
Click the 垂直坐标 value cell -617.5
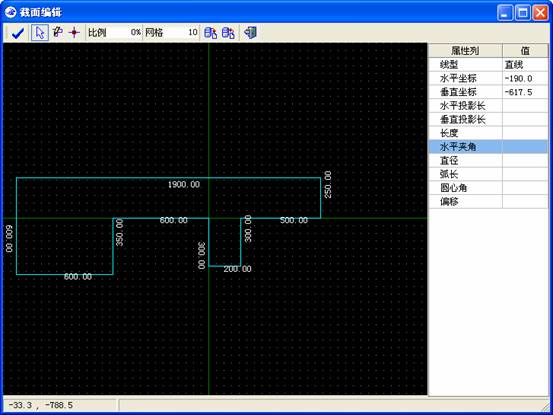point(525,92)
